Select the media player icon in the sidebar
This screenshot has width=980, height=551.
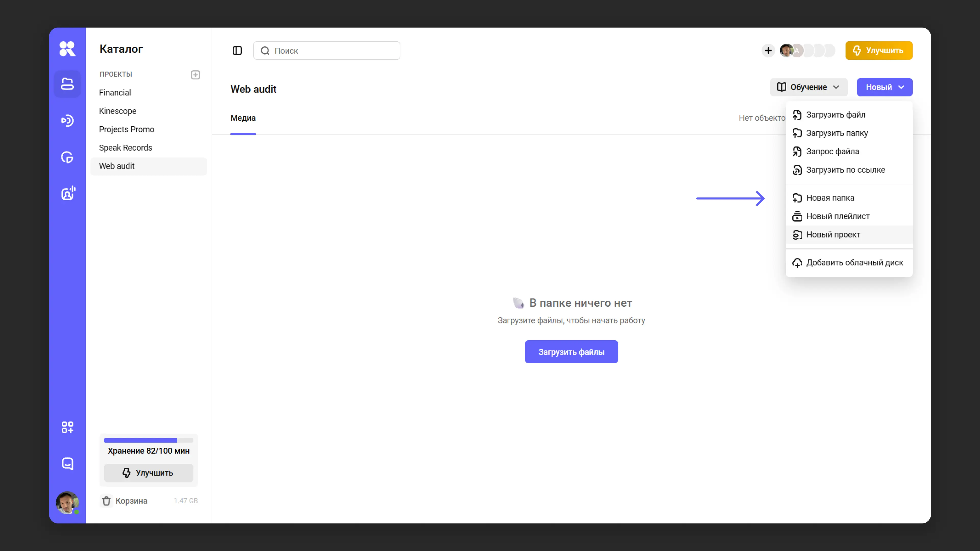[67, 121]
